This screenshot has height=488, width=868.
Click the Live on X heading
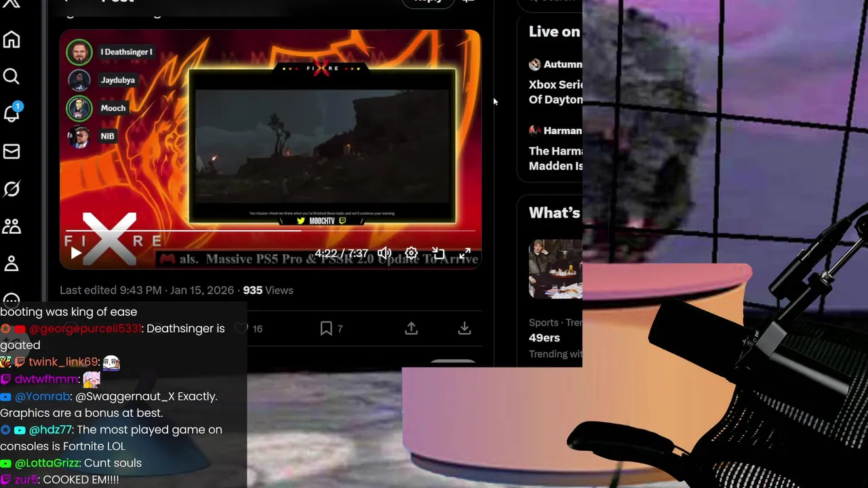point(555,32)
